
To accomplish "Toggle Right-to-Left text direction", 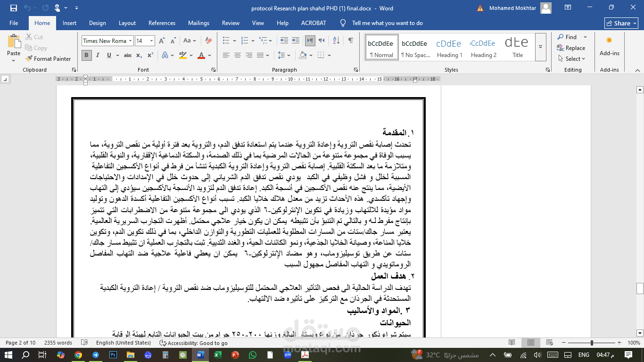I will 321,41.
